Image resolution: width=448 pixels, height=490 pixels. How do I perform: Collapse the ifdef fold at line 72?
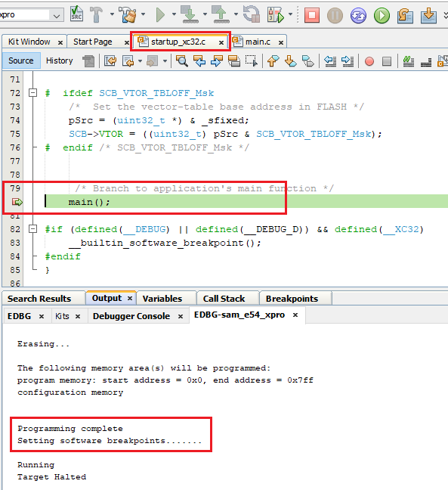pyautogui.click(x=32, y=93)
